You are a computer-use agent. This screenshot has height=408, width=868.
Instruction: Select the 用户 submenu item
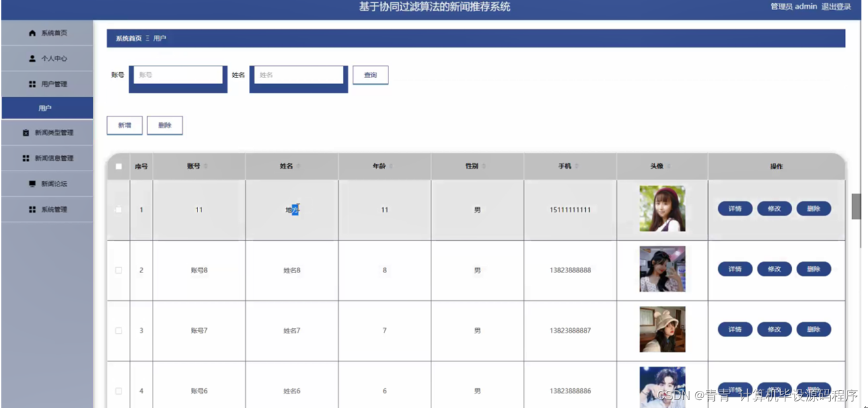point(47,108)
